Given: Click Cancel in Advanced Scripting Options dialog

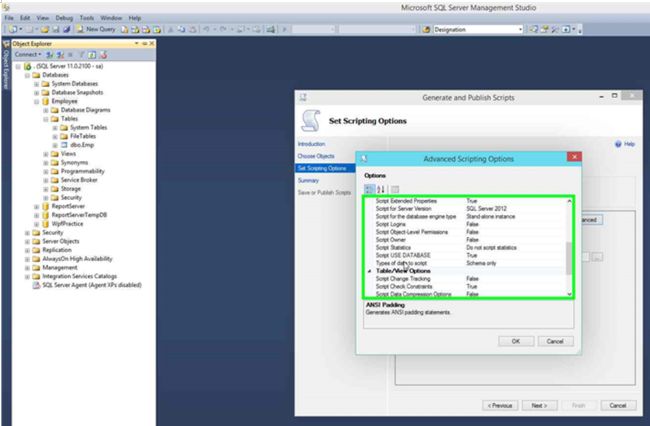Looking at the screenshot, I should (x=555, y=341).
